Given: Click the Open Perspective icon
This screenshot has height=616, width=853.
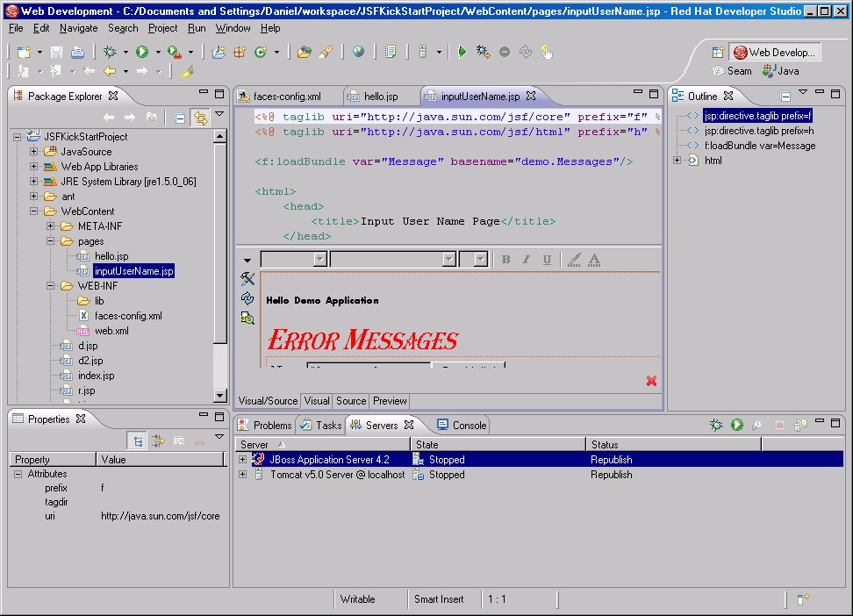Looking at the screenshot, I should point(718,53).
